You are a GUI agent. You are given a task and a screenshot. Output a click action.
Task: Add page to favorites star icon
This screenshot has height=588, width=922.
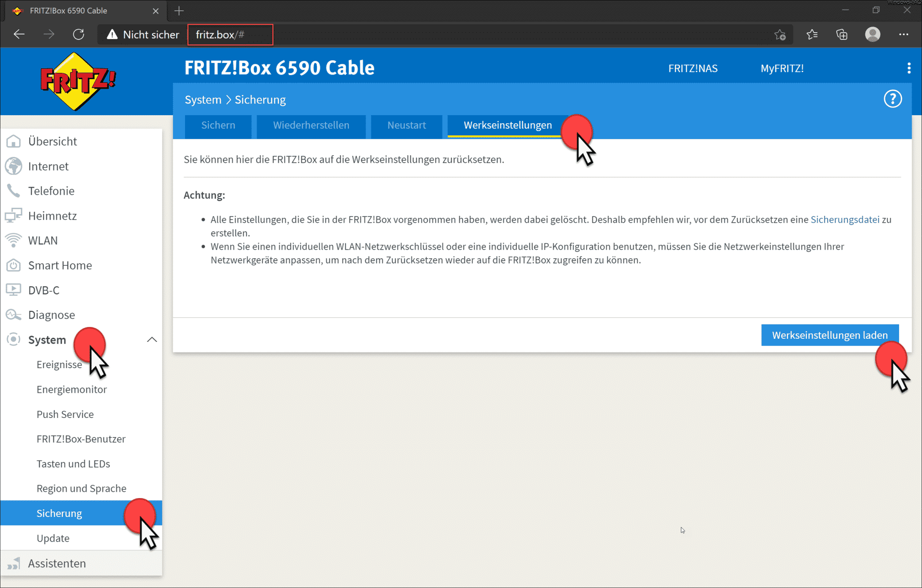click(780, 35)
